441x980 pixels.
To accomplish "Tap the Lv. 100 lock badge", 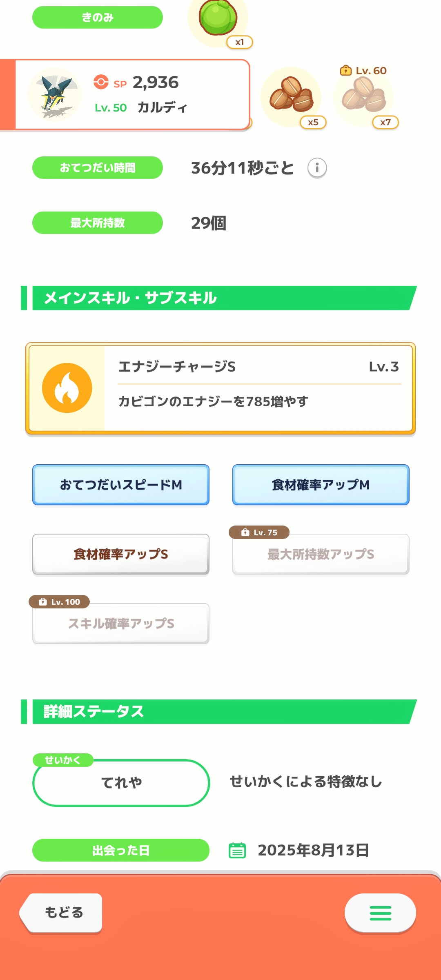I will point(59,602).
